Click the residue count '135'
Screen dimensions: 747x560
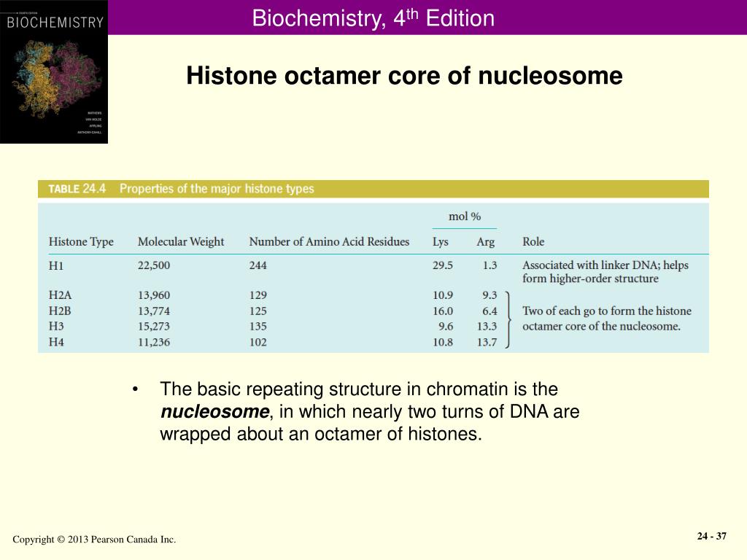click(x=258, y=326)
